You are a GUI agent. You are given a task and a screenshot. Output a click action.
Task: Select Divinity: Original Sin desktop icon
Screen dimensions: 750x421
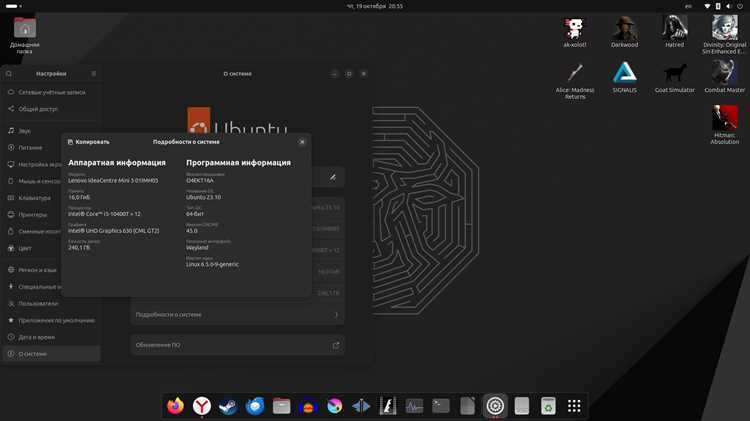(x=725, y=34)
